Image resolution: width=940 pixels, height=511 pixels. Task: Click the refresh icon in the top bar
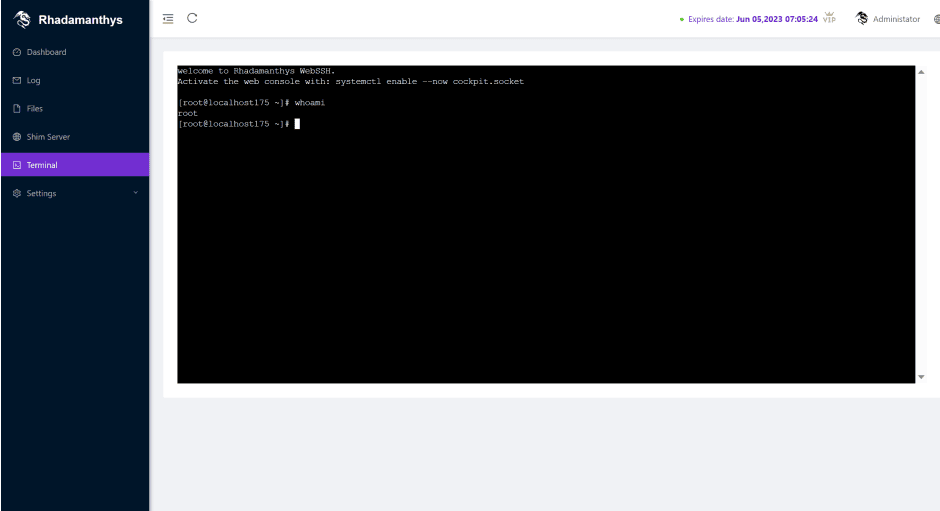(x=192, y=18)
